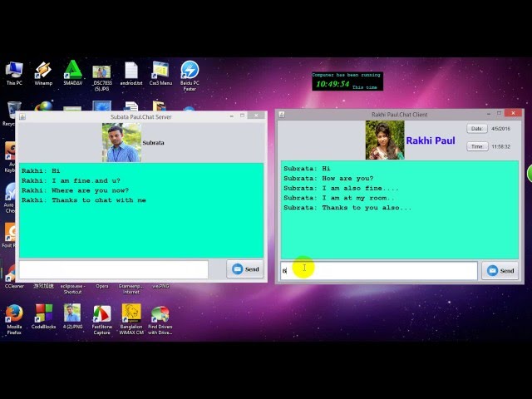Minimize the Subata Paul.Chat Server window
The image size is (532, 399).
pos(232,116)
